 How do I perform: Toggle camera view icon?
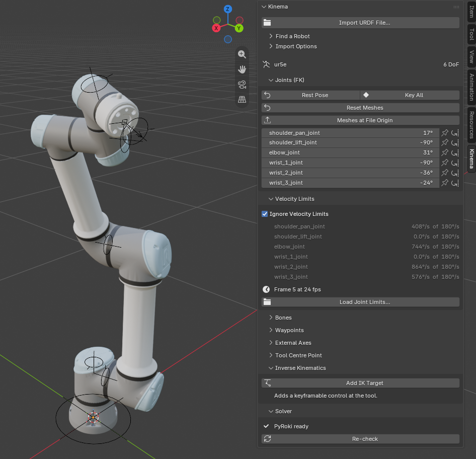tap(242, 85)
